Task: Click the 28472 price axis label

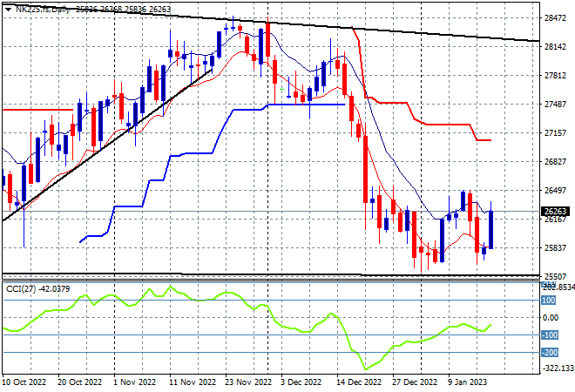Action: 555,18
